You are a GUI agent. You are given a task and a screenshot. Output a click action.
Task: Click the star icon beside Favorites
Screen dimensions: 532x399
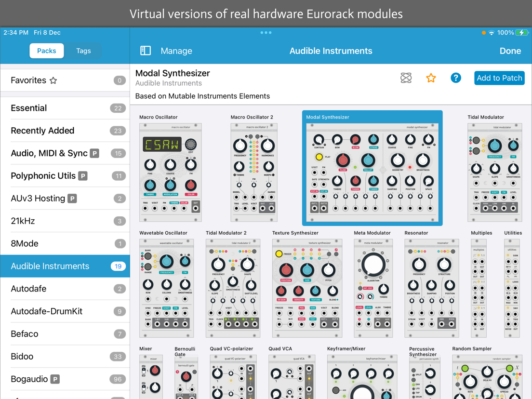tap(53, 80)
